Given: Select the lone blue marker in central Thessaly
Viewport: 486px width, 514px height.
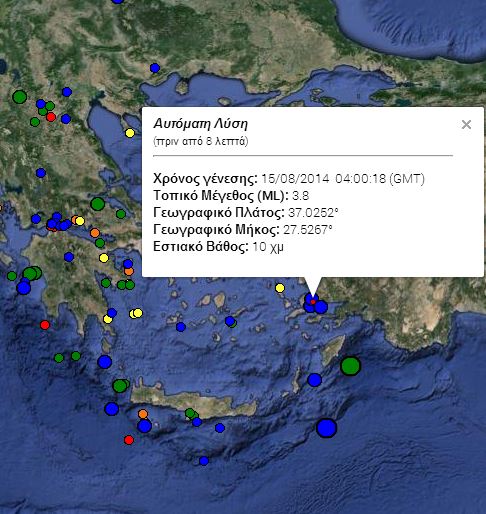Looking at the screenshot, I should [x=41, y=173].
